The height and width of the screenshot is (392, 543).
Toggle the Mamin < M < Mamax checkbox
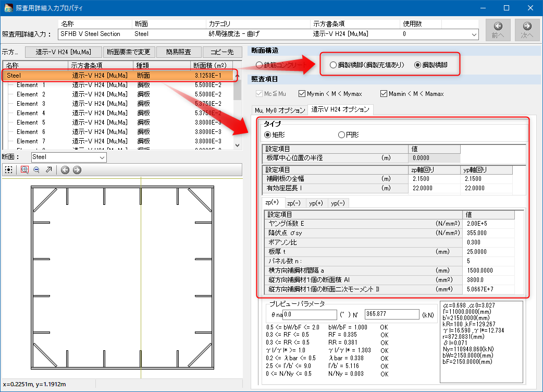384,94
